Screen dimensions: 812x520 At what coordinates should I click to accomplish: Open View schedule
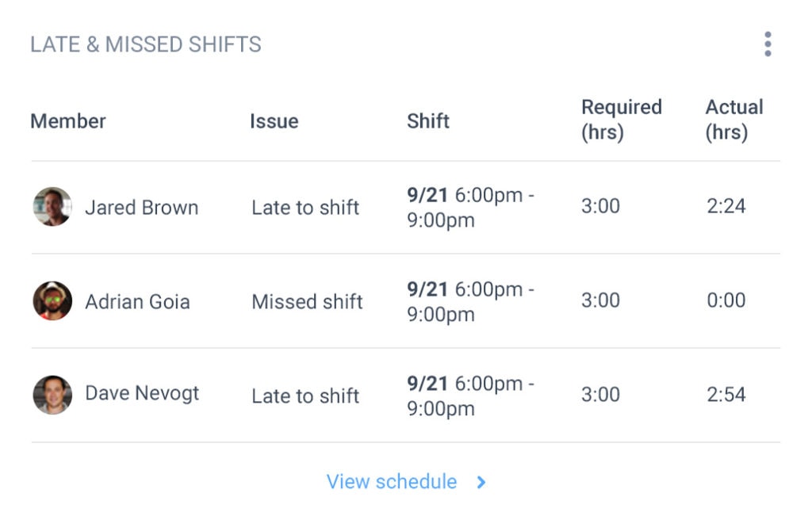coord(392,481)
